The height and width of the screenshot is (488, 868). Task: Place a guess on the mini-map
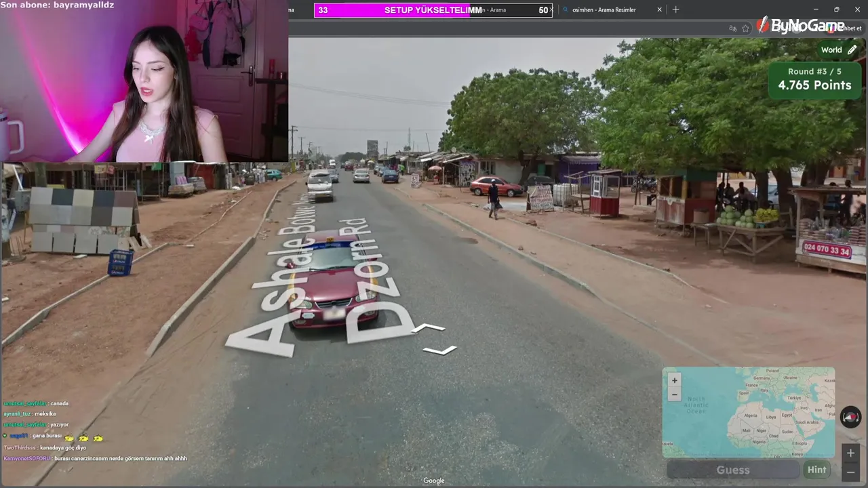click(749, 412)
